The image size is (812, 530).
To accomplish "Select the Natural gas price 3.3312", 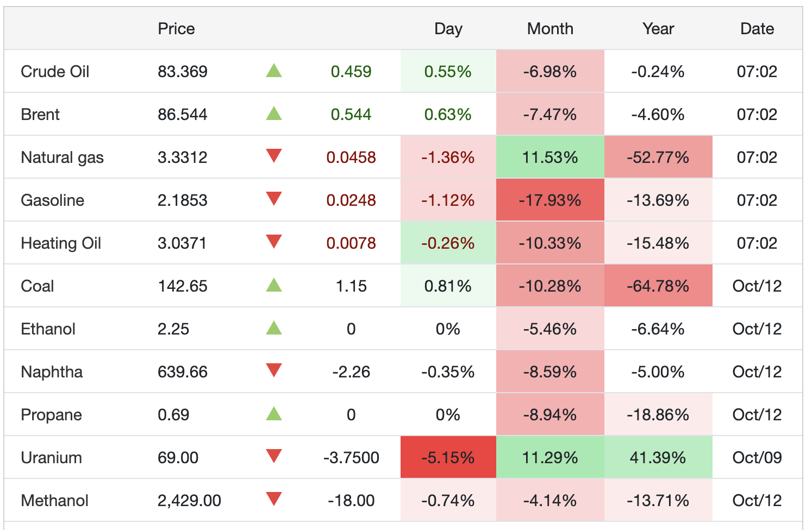I will coord(183,157).
